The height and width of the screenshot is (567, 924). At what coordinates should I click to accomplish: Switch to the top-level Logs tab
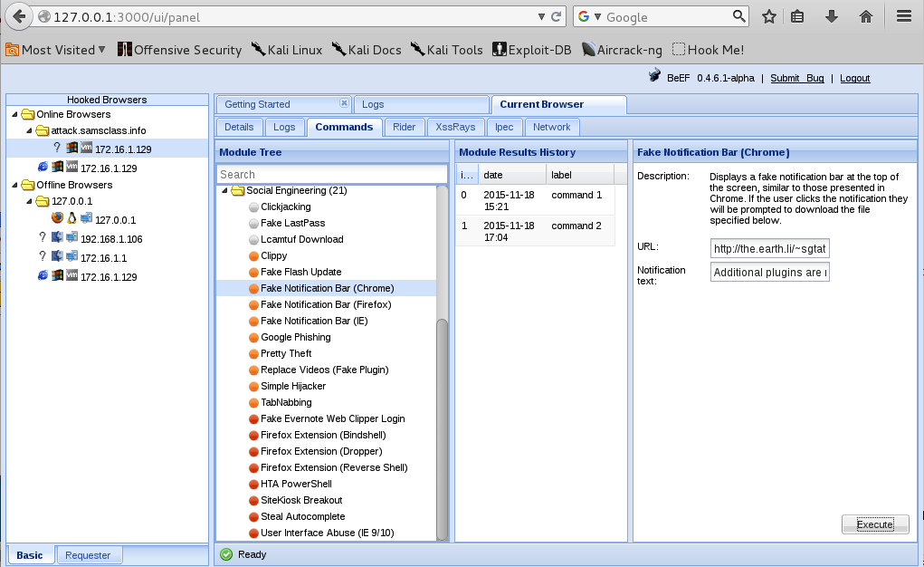(x=373, y=104)
